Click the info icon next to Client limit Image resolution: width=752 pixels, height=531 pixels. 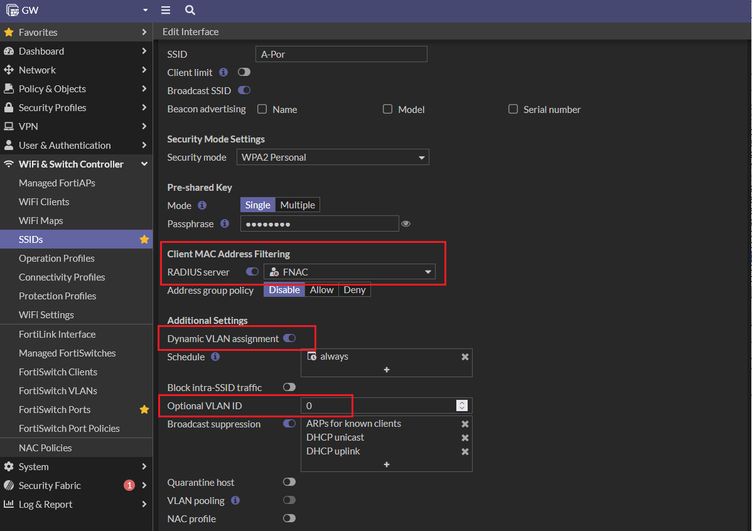click(223, 72)
